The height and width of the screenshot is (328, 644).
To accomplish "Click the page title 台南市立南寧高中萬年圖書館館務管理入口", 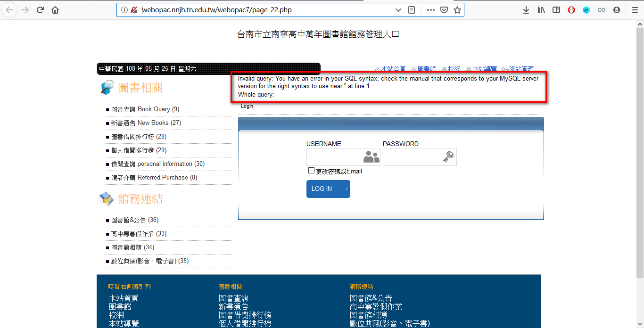I will (x=318, y=34).
